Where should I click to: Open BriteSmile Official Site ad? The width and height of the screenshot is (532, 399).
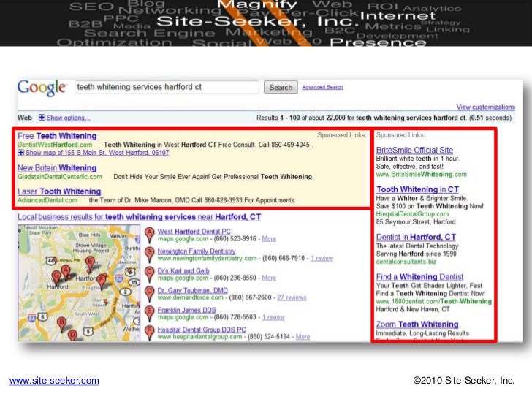coord(414,150)
